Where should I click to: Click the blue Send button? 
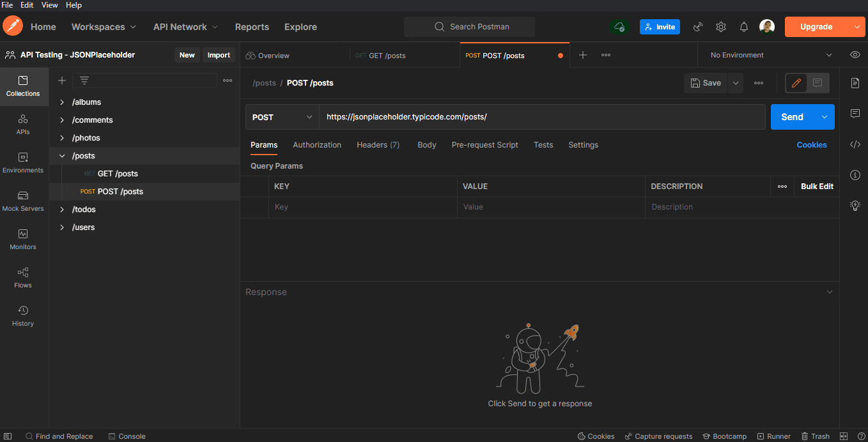[x=792, y=117]
